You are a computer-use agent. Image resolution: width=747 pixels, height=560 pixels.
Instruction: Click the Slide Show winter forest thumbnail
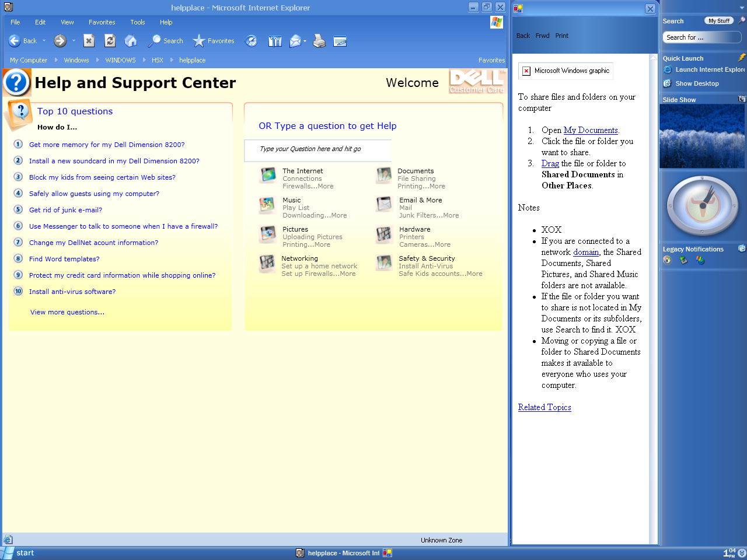click(x=703, y=136)
